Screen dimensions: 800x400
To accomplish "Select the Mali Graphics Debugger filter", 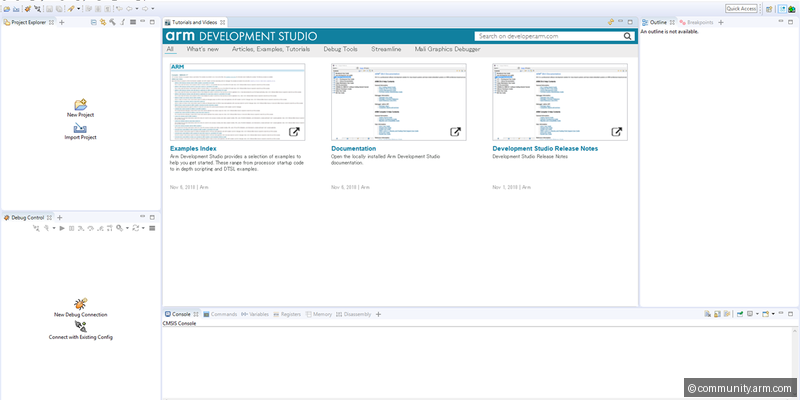I will coord(447,49).
